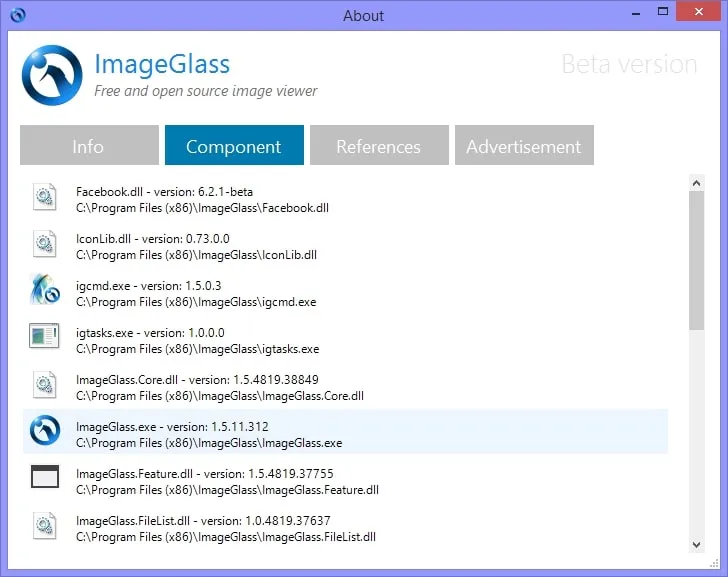Image resolution: width=728 pixels, height=577 pixels.
Task: Click the IconLib.dll file icon
Action: coord(45,244)
